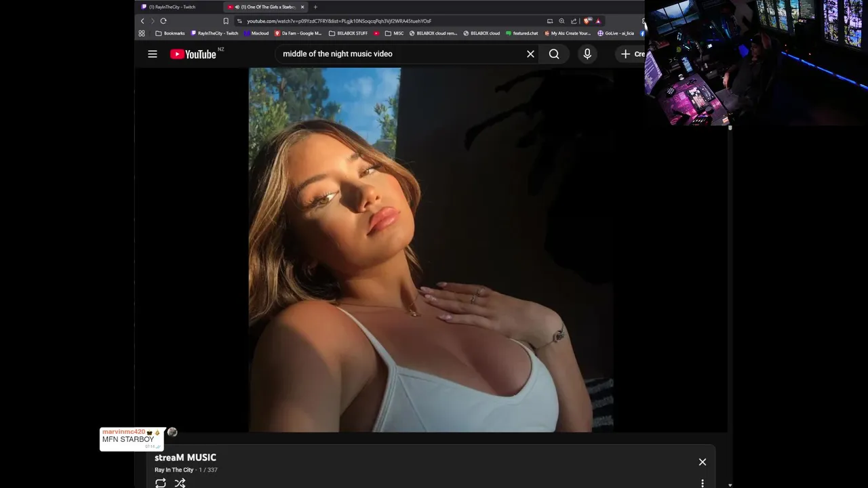Go to the YouTube home logo
The height and width of the screenshot is (488, 868).
(193, 54)
